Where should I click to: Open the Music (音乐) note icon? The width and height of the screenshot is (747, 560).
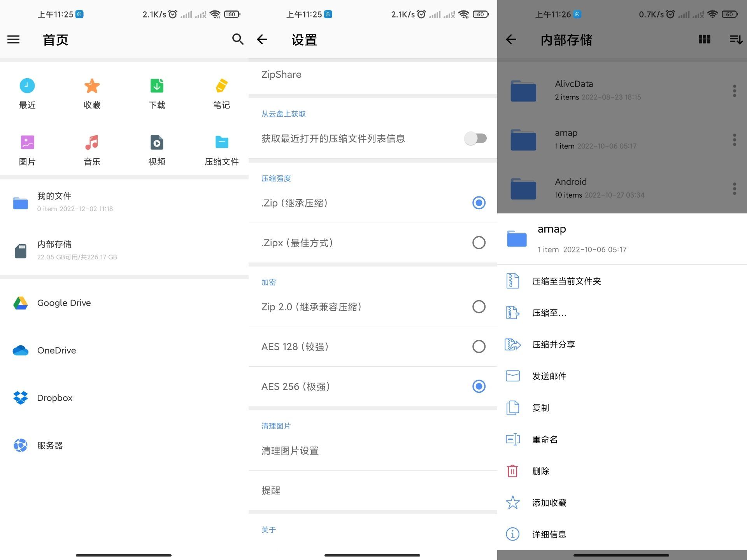(92, 142)
